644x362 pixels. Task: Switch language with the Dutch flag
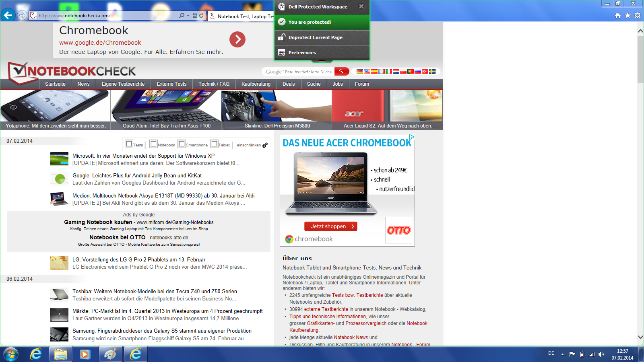396,72
